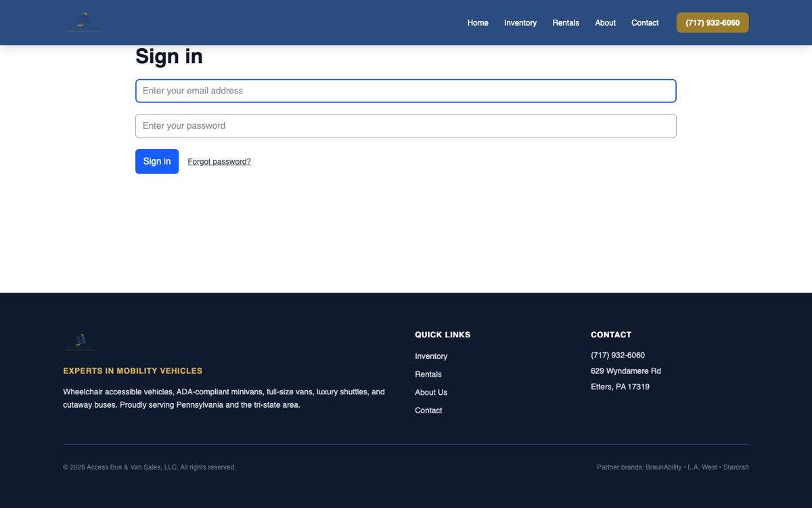Open Rentals under Quick Links
This screenshot has height=508, width=812.
(428, 375)
